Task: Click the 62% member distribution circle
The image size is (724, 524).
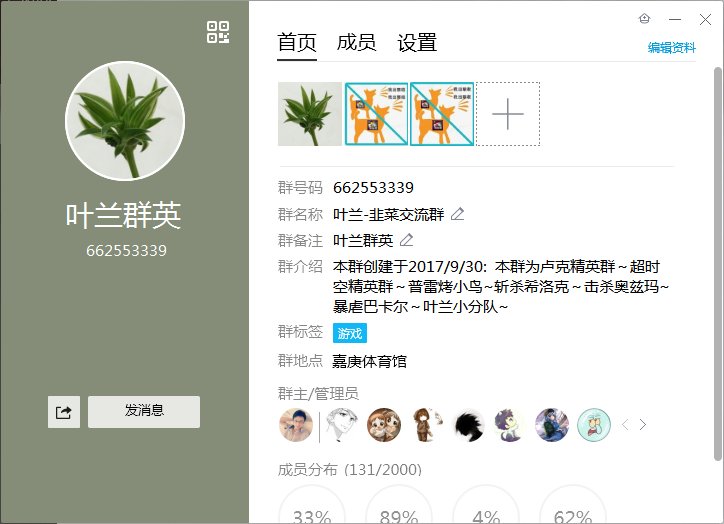Action: (573, 504)
